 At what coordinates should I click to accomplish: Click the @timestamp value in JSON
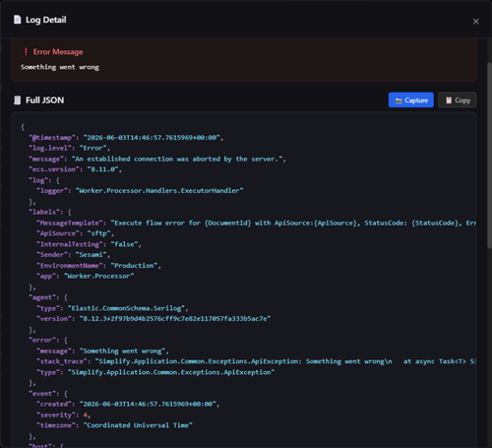[x=152, y=138]
